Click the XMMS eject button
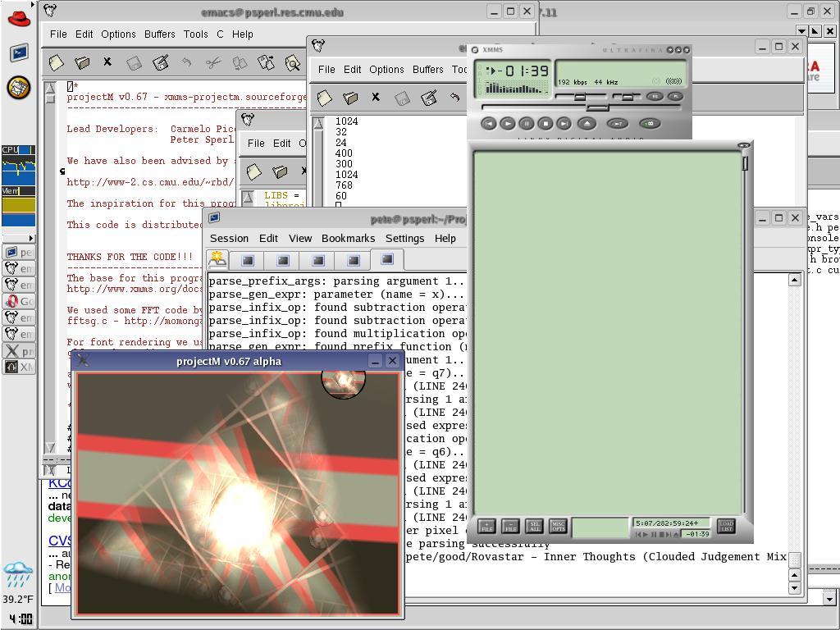 [587, 123]
